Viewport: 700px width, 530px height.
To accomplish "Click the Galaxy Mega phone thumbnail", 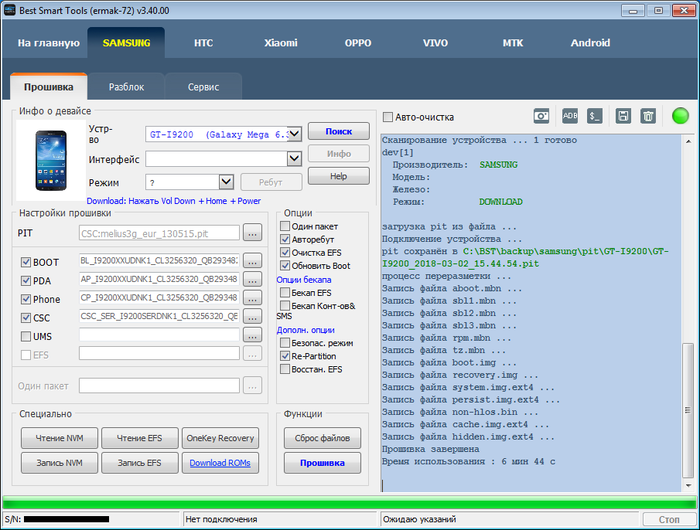I will pyautogui.click(x=51, y=160).
